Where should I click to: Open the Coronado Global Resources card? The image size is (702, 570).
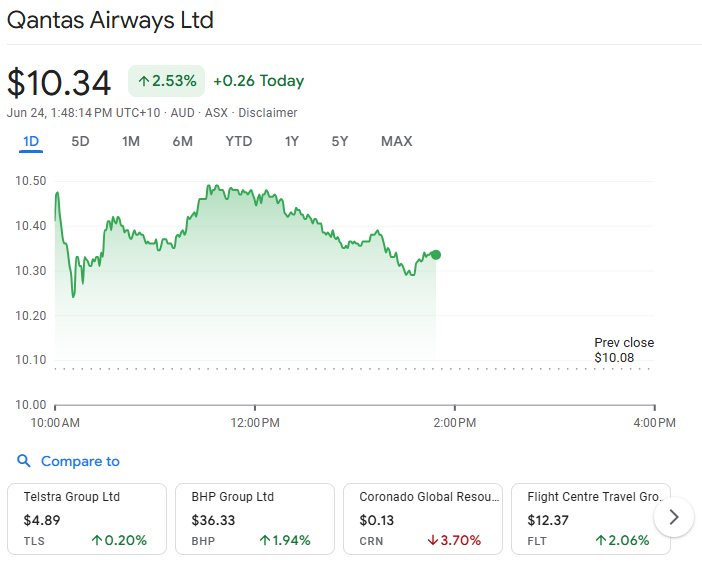coord(423,519)
